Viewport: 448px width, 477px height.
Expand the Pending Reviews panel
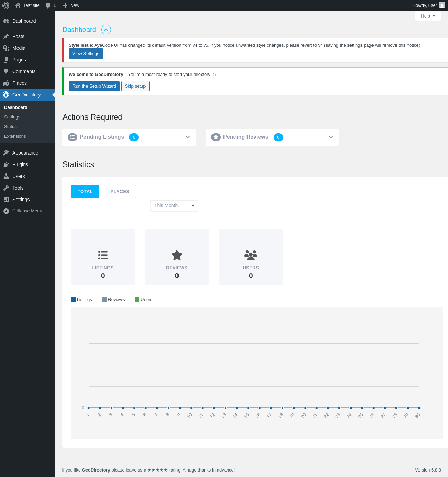[x=331, y=137]
